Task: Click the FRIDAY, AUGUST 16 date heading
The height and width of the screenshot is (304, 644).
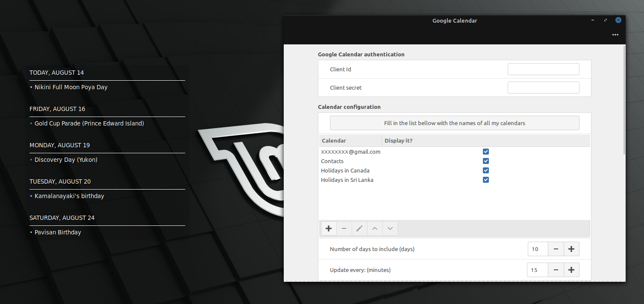Action: tap(57, 109)
